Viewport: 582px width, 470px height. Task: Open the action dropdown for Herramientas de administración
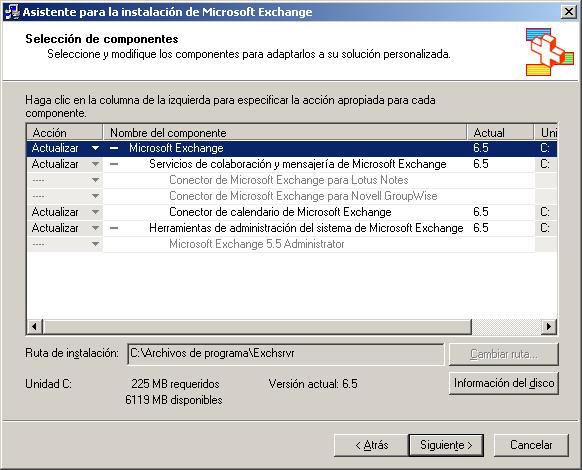click(95, 228)
